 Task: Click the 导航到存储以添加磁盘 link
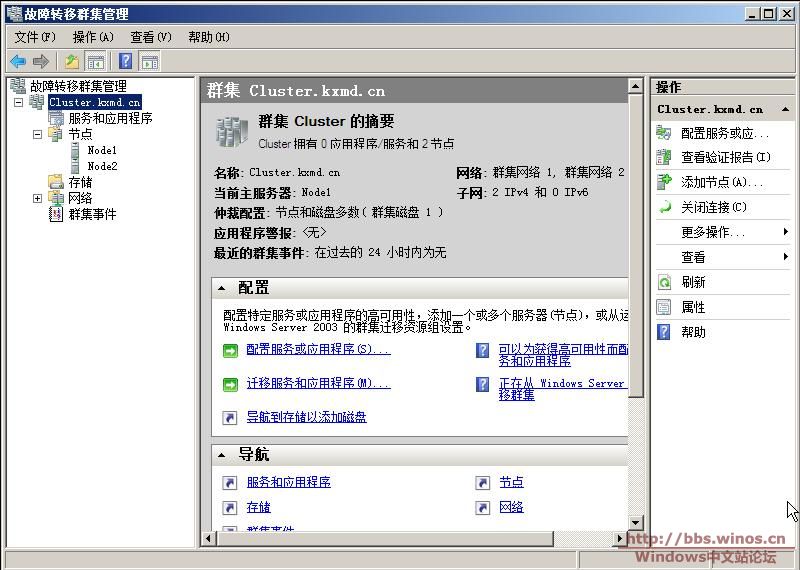306,416
